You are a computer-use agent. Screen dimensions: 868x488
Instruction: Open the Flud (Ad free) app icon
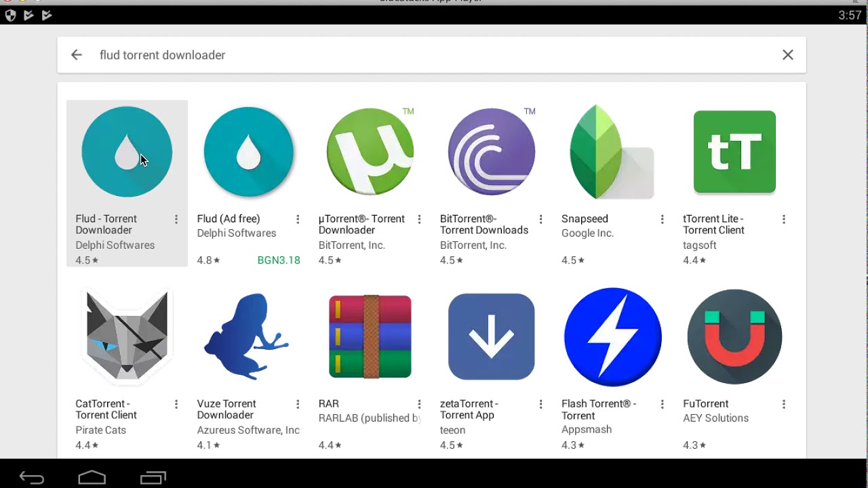248,152
